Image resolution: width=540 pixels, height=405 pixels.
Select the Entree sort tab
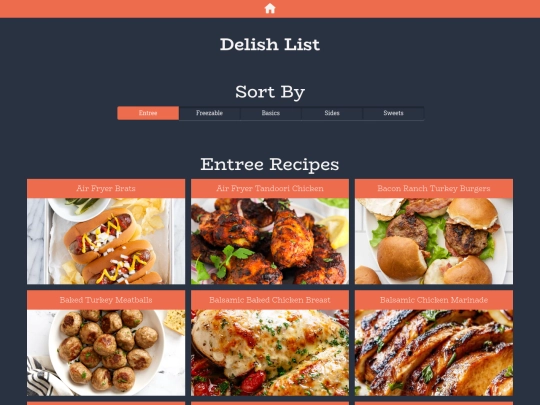click(148, 113)
